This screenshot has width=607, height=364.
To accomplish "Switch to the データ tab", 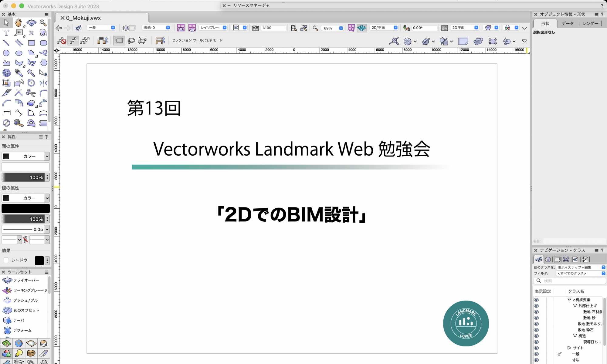I will (x=568, y=23).
